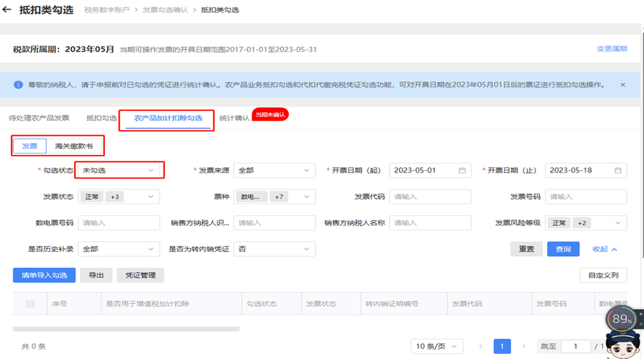
Task: Click the 发票代码 input field
Action: [x=430, y=197]
